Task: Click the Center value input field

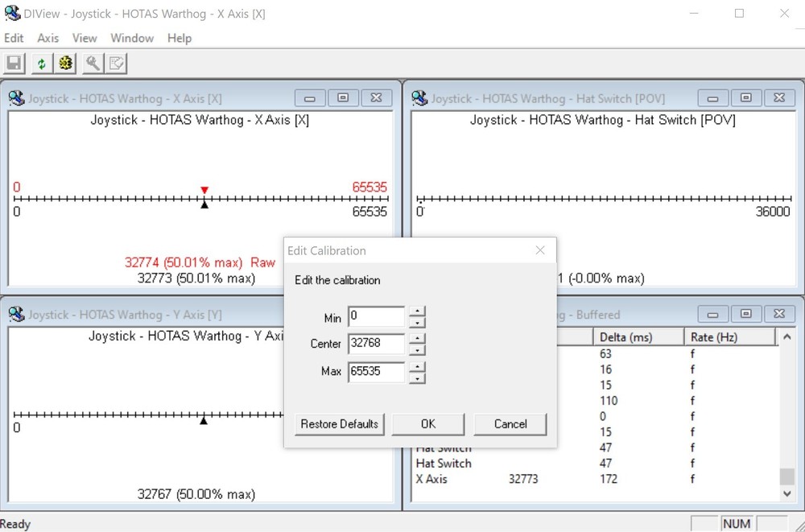Action: tap(376, 344)
